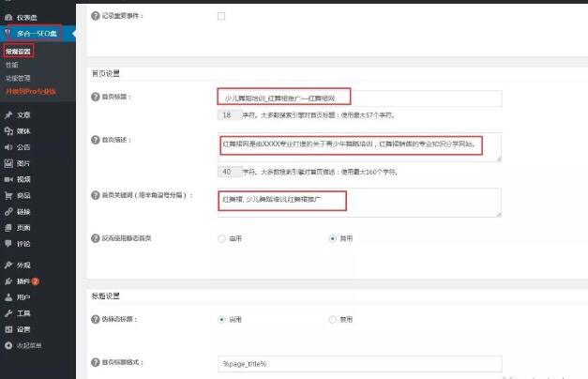Collapse sidebar with 收起菜单 arrow icon
Image resolution: width=588 pixels, height=379 pixels.
pyautogui.click(x=8, y=345)
